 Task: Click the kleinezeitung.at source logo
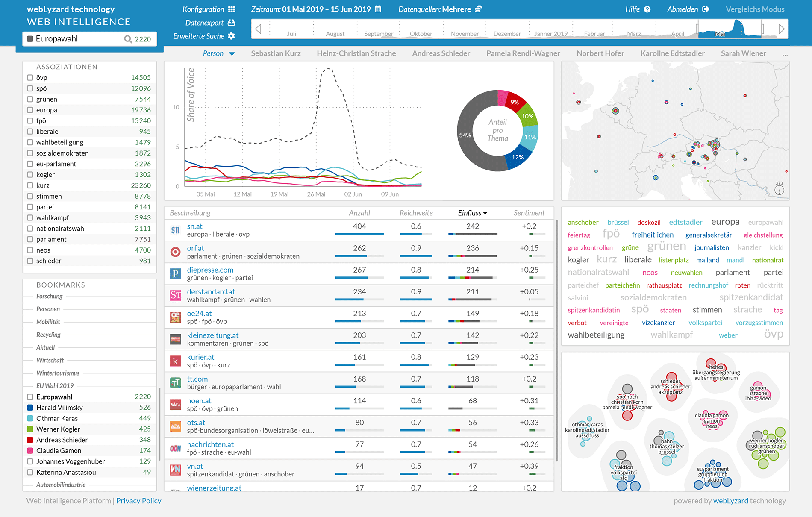[x=175, y=339]
